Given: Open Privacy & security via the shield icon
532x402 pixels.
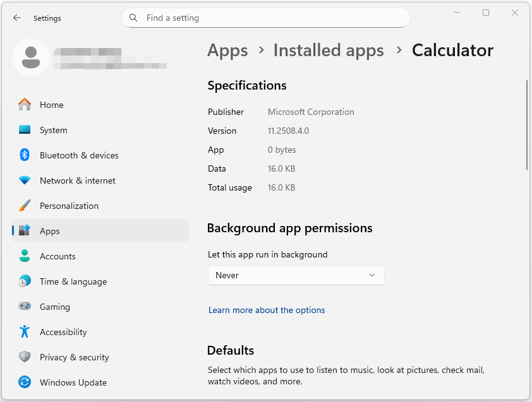Looking at the screenshot, I should [x=27, y=357].
